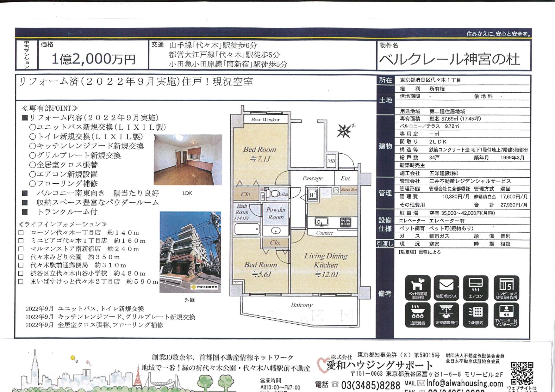Click the 所在 section header
The width and height of the screenshot is (555, 392).
point(385,80)
